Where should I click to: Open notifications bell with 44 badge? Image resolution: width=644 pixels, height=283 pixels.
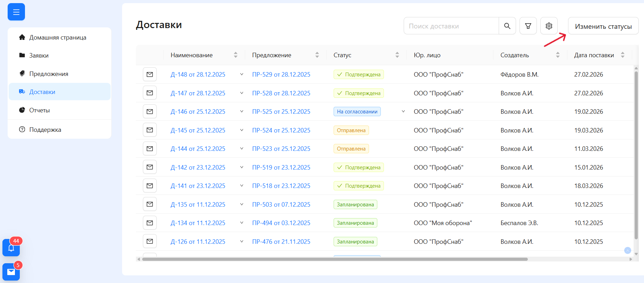pos(11,248)
